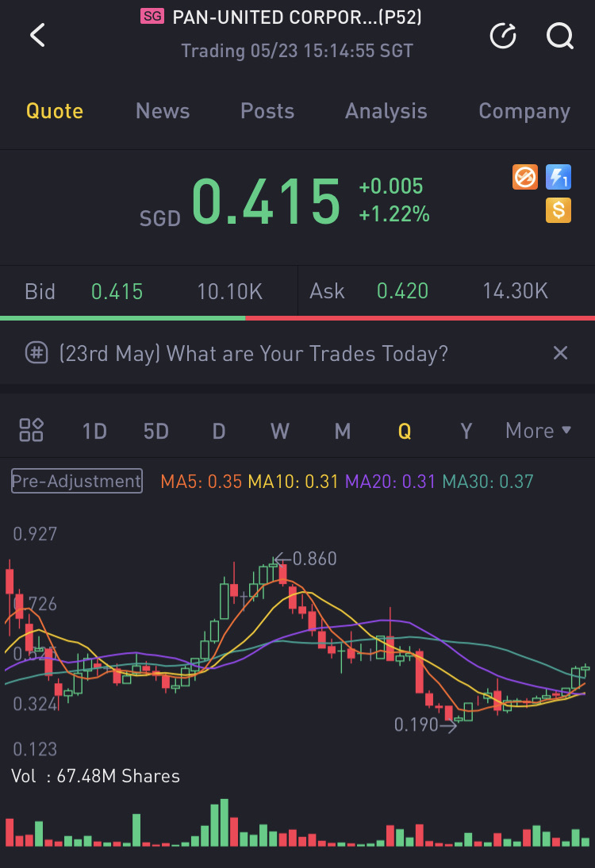Tap the SG market flag badge

(152, 17)
